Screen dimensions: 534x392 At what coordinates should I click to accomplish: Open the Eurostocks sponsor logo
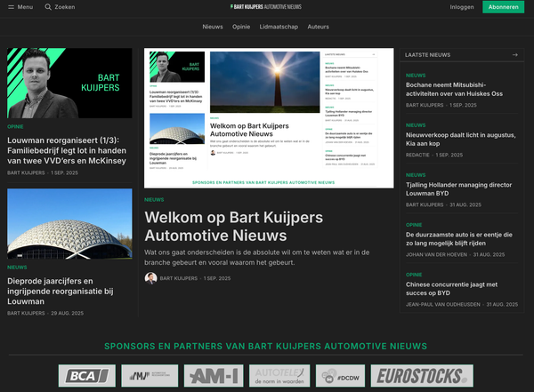click(422, 376)
